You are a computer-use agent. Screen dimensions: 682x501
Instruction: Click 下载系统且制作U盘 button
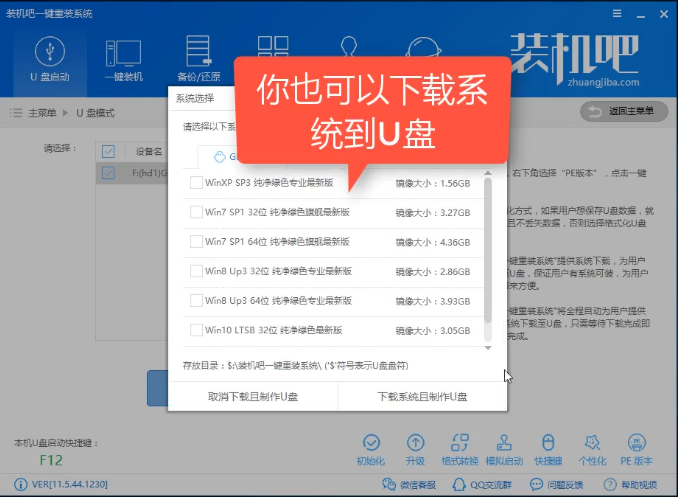422,397
